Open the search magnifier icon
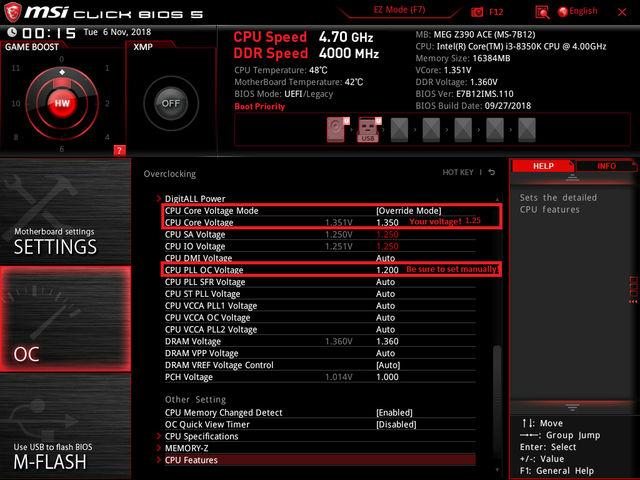The image size is (640, 480). (542, 12)
